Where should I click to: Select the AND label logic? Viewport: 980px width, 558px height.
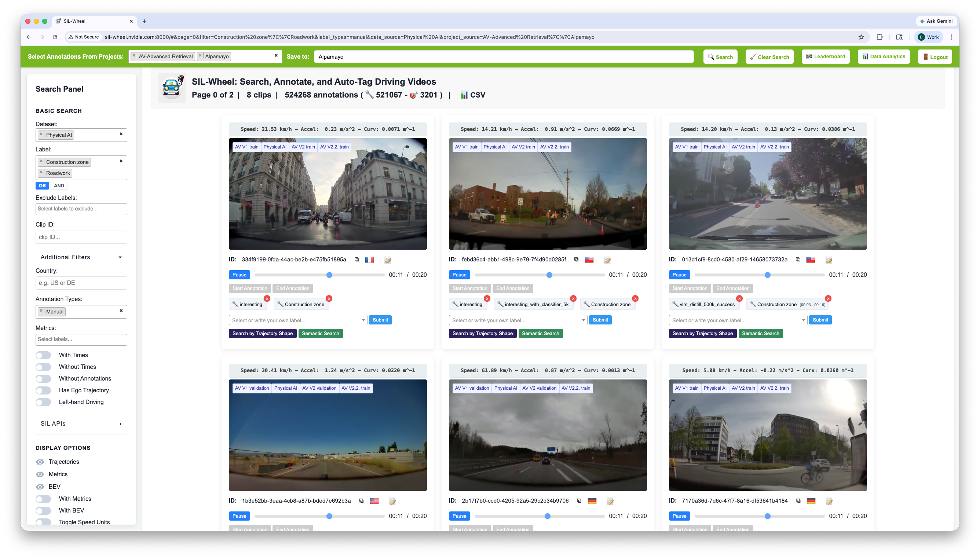59,186
